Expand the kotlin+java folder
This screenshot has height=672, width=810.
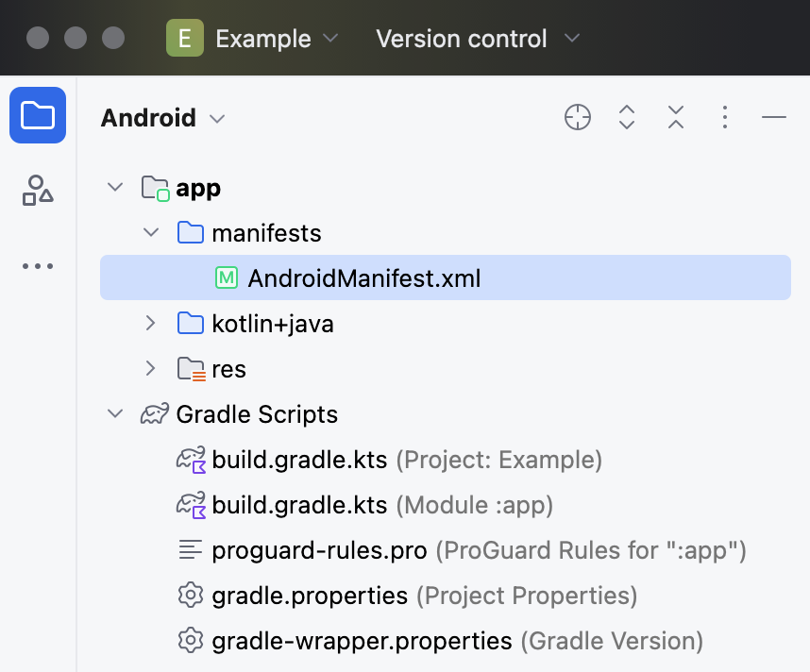pos(151,324)
